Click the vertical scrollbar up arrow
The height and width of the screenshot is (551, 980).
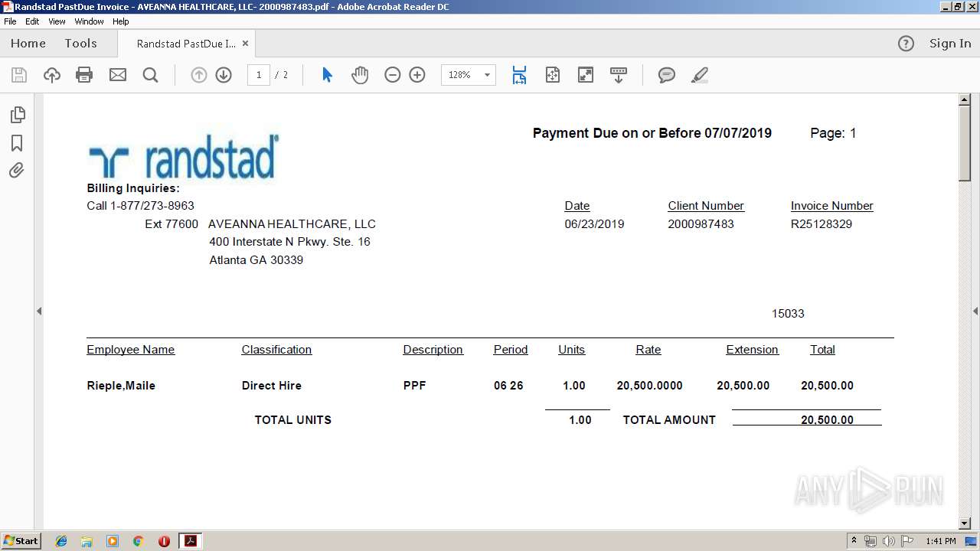coord(965,99)
